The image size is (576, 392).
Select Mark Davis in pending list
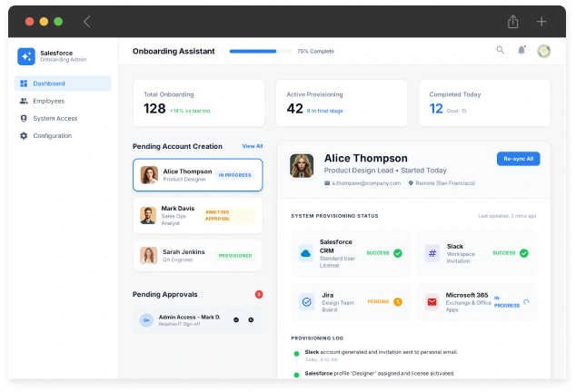coord(198,215)
